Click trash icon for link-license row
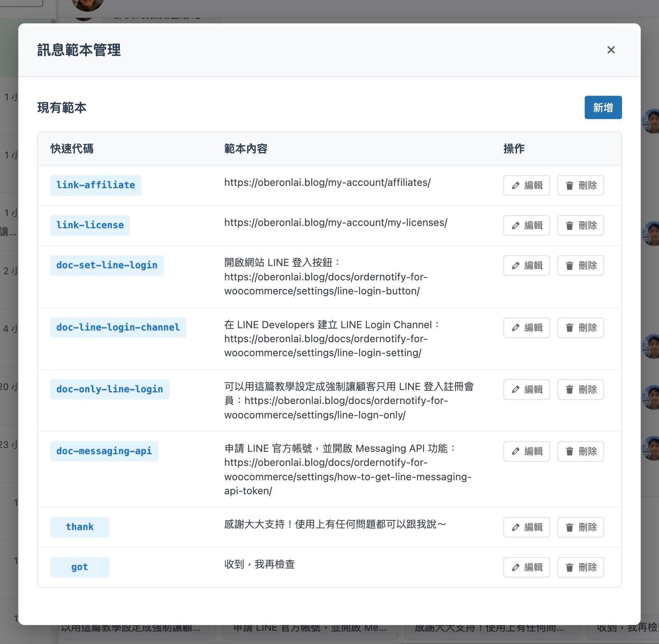 pyautogui.click(x=570, y=226)
